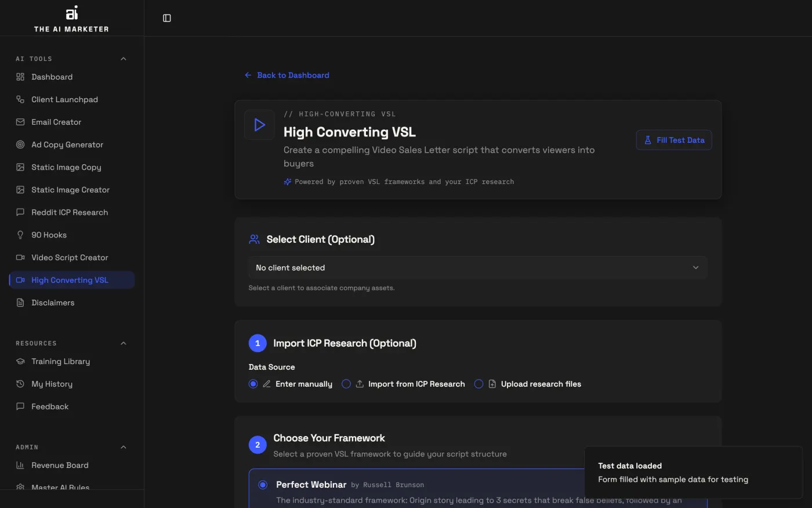The height and width of the screenshot is (508, 812).
Task: Click the Reddit ICP Research chat icon
Action: pyautogui.click(x=20, y=212)
